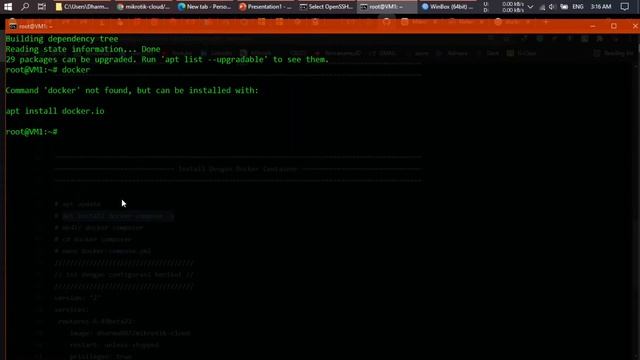The image size is (640, 360).
Task: Open the 3:16 AM clock flyout
Action: click(601, 7)
